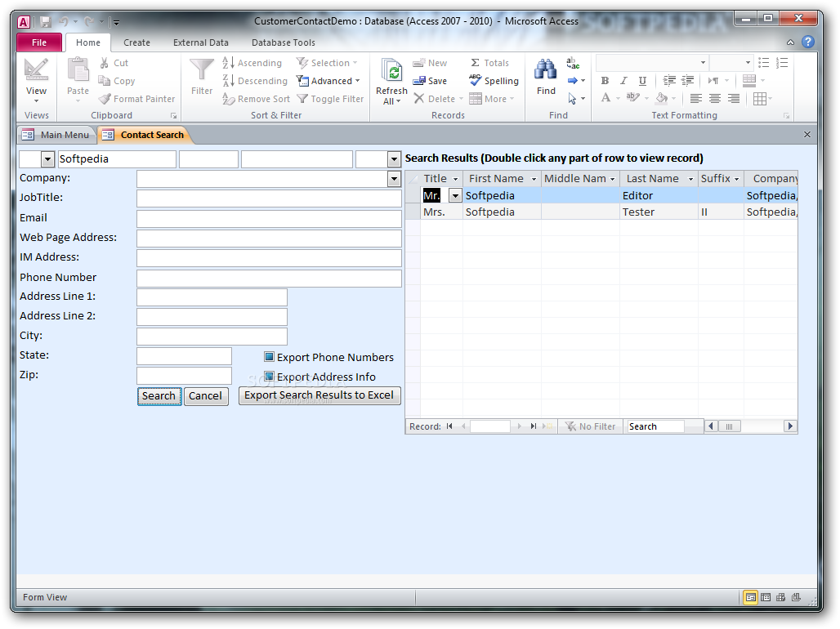Click Toggle Filter
Image resolution: width=840 pixels, height=629 pixels.
pyautogui.click(x=330, y=99)
